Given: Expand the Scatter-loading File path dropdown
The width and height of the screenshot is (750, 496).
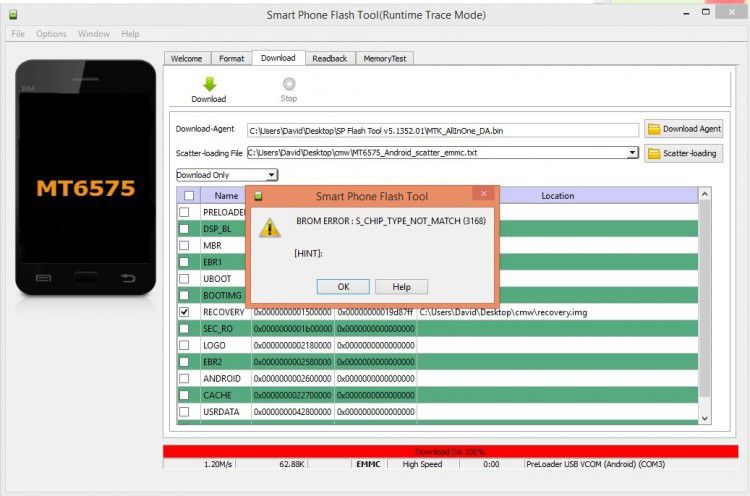Looking at the screenshot, I should pos(632,153).
